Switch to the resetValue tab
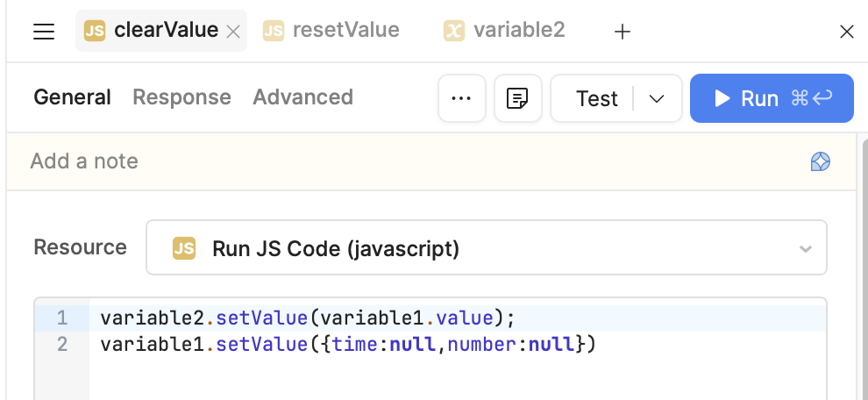Image resolution: width=868 pixels, height=400 pixels. [332, 31]
